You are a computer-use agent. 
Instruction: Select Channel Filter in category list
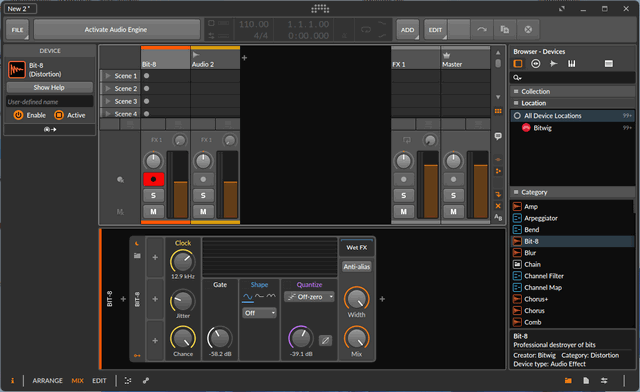pyautogui.click(x=573, y=276)
